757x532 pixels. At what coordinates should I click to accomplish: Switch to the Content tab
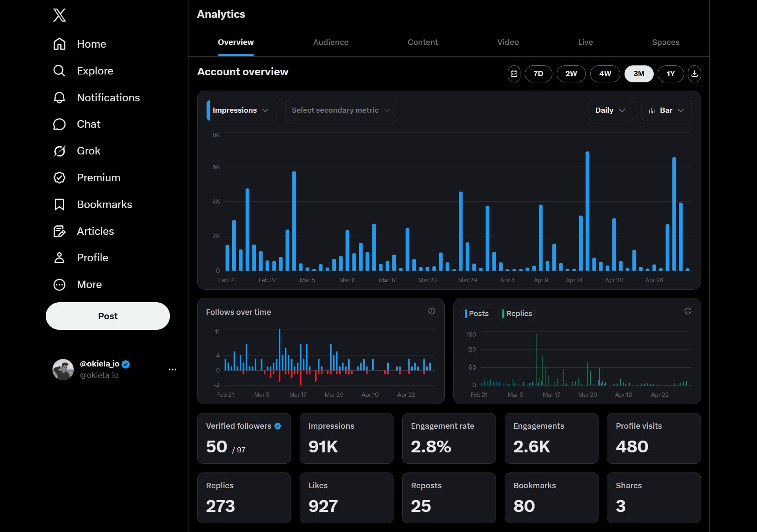point(423,43)
